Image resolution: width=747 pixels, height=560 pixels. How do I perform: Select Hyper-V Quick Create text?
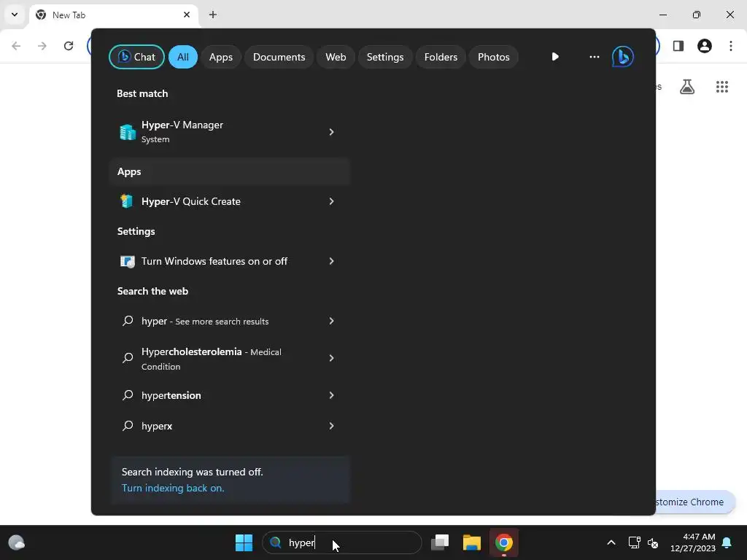190,201
